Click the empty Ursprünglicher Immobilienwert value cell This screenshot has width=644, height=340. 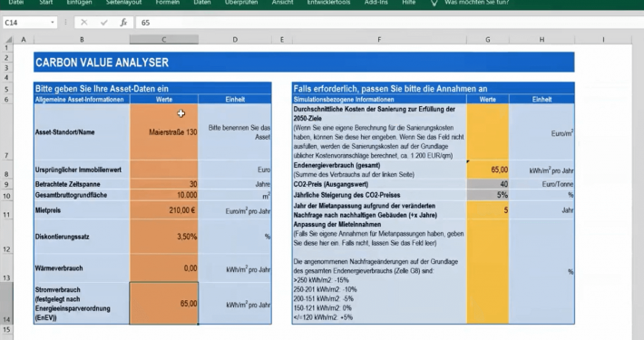[164, 170]
